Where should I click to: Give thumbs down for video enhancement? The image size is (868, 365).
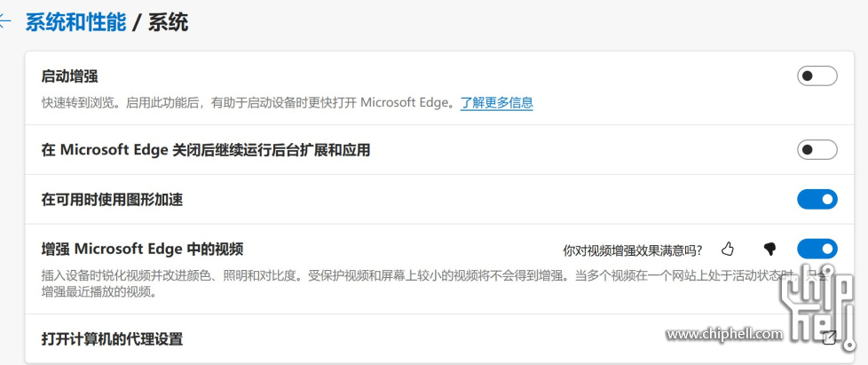click(769, 250)
